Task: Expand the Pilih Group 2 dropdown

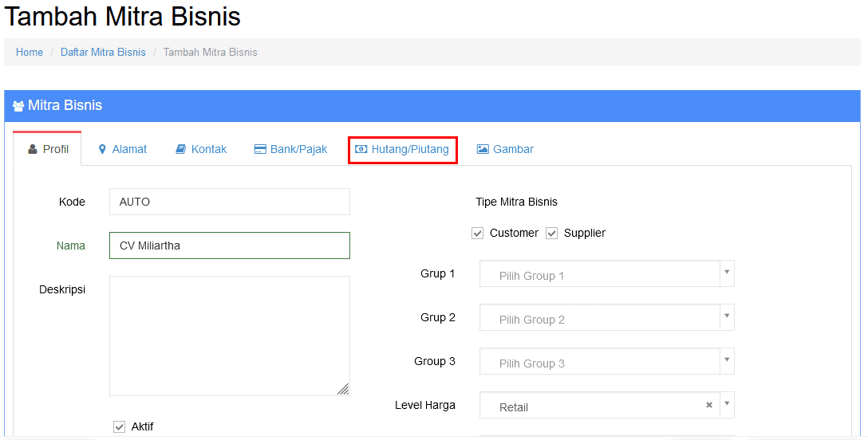Action: coord(606,318)
